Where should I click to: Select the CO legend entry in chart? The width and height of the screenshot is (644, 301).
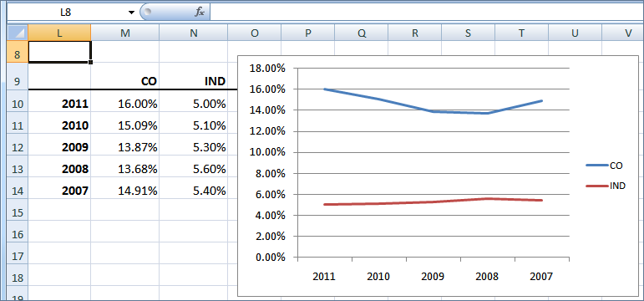604,166
